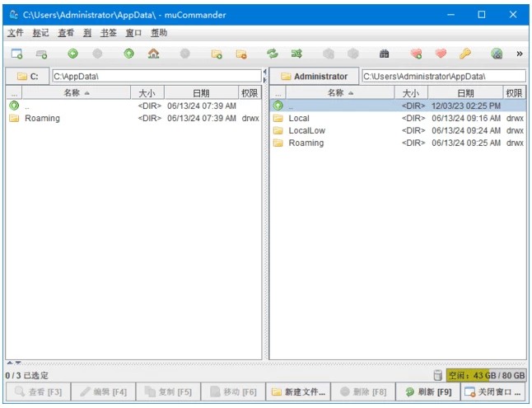The width and height of the screenshot is (532, 408).
Task: Expand the toolbar overflow chevron
Action: click(520, 54)
